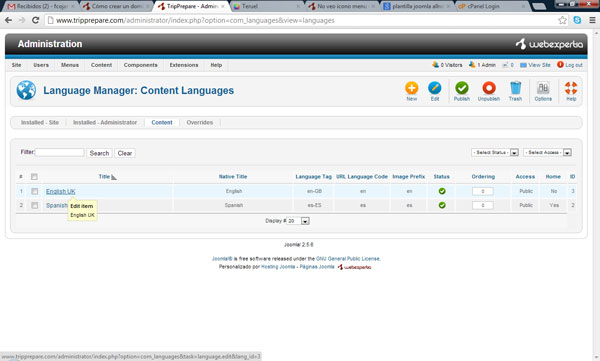This screenshot has height=361, width=600.
Task: Click the green Publish toolbar icon
Action: pyautogui.click(x=461, y=88)
